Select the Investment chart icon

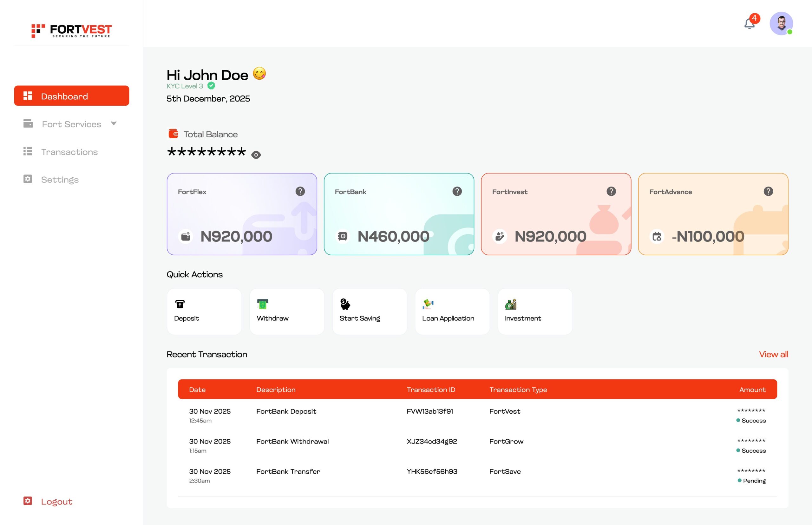coord(511,305)
